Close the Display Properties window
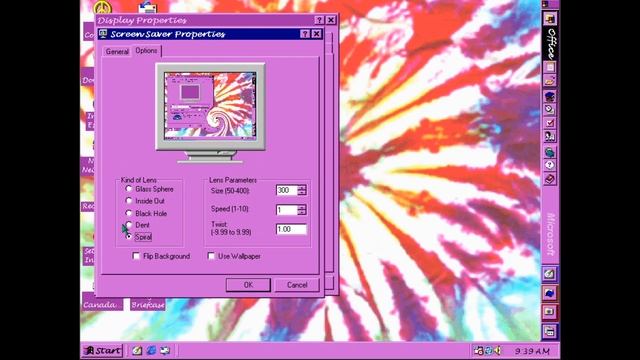 point(331,20)
